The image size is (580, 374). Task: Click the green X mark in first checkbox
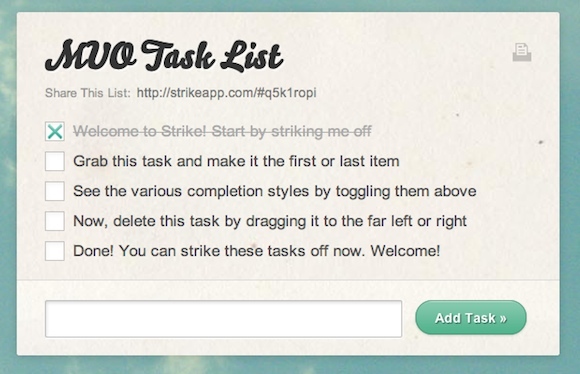55,131
